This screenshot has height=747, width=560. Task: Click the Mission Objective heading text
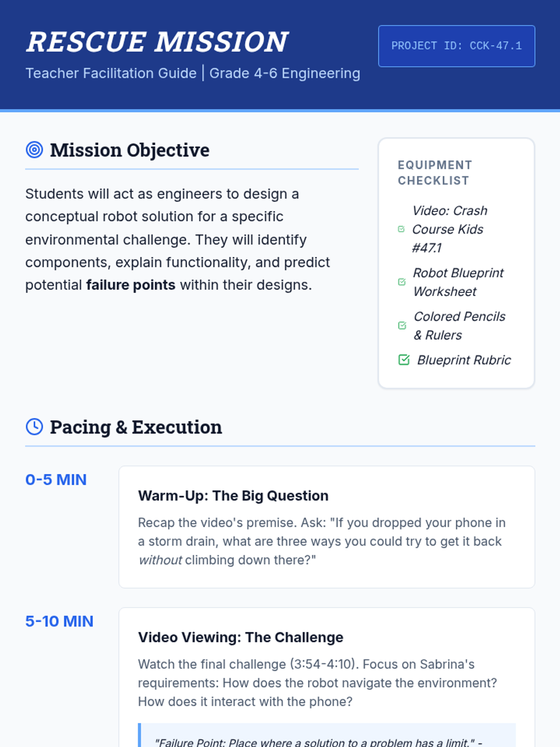pyautogui.click(x=130, y=150)
